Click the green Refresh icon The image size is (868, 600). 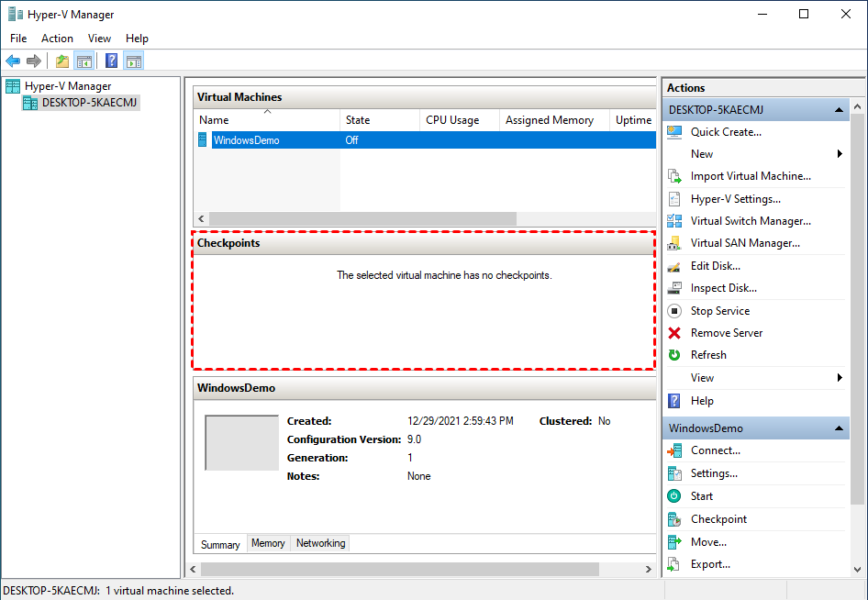pyautogui.click(x=674, y=355)
